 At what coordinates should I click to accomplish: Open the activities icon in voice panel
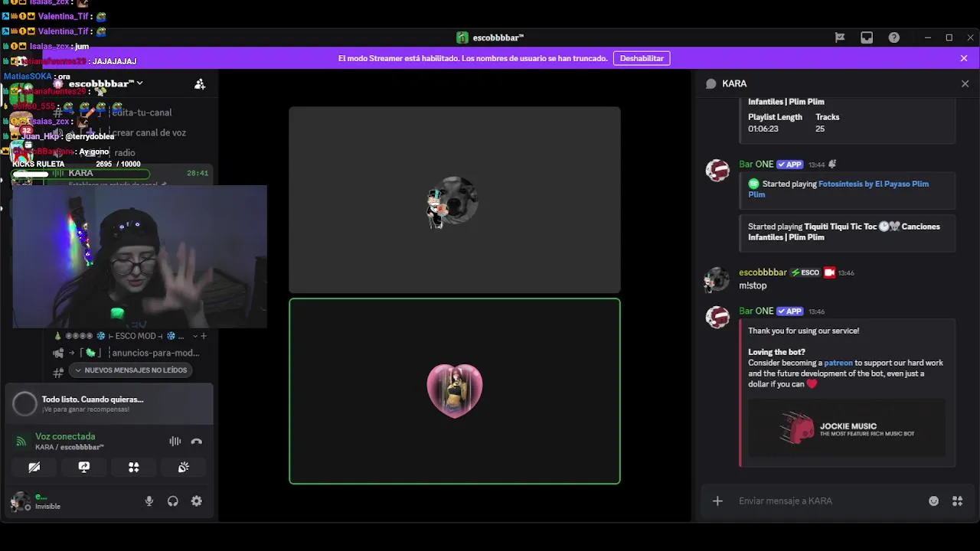(134, 467)
